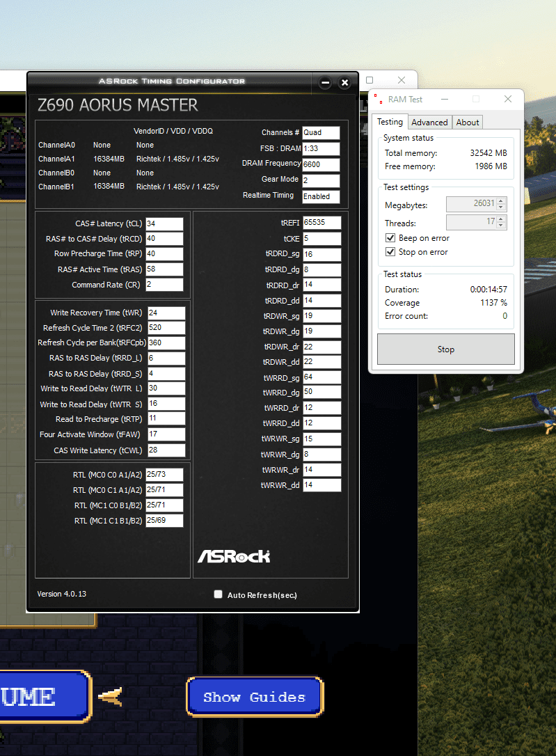Click the Gear Mode field
The height and width of the screenshot is (756, 556).
[321, 180]
